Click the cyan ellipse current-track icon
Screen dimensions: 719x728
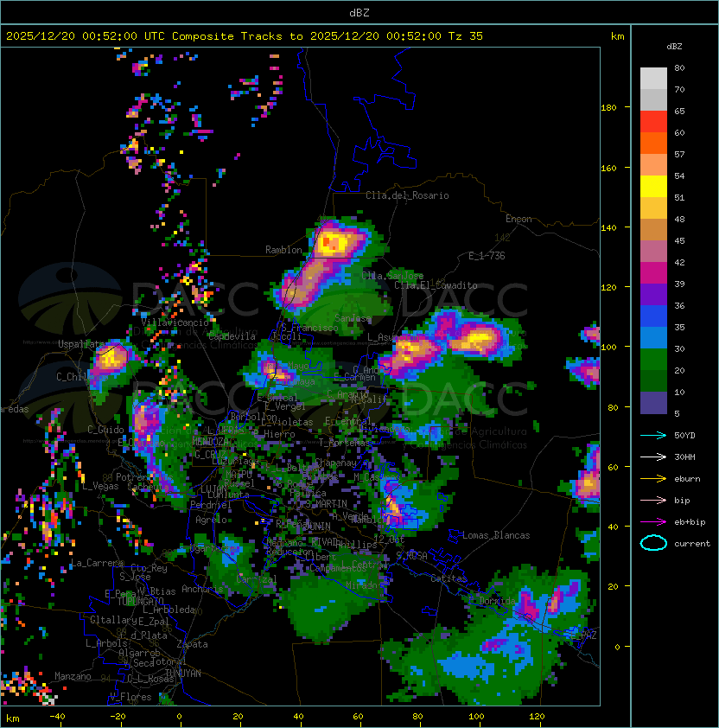(653, 543)
